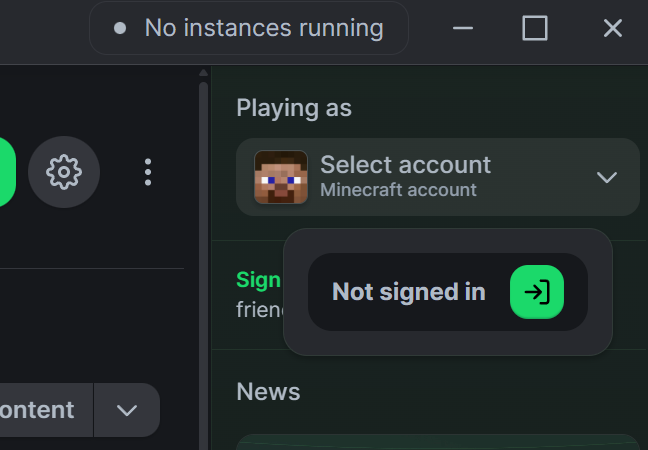648x450 pixels.
Task: Select the Not signed in entry
Action: pos(408,292)
